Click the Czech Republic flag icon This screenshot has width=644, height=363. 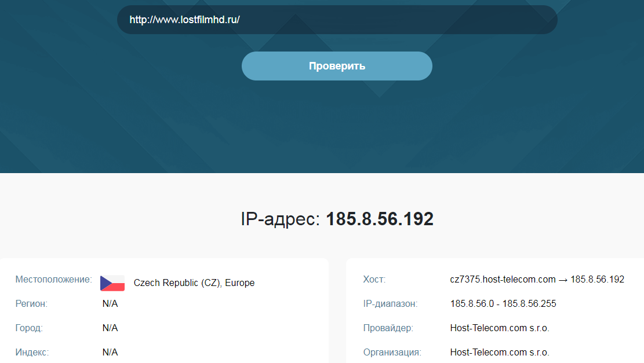[112, 283]
